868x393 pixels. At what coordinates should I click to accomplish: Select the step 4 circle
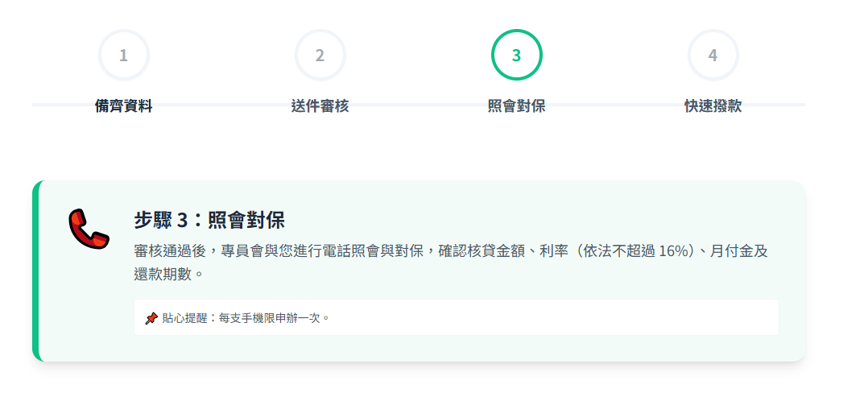713,55
